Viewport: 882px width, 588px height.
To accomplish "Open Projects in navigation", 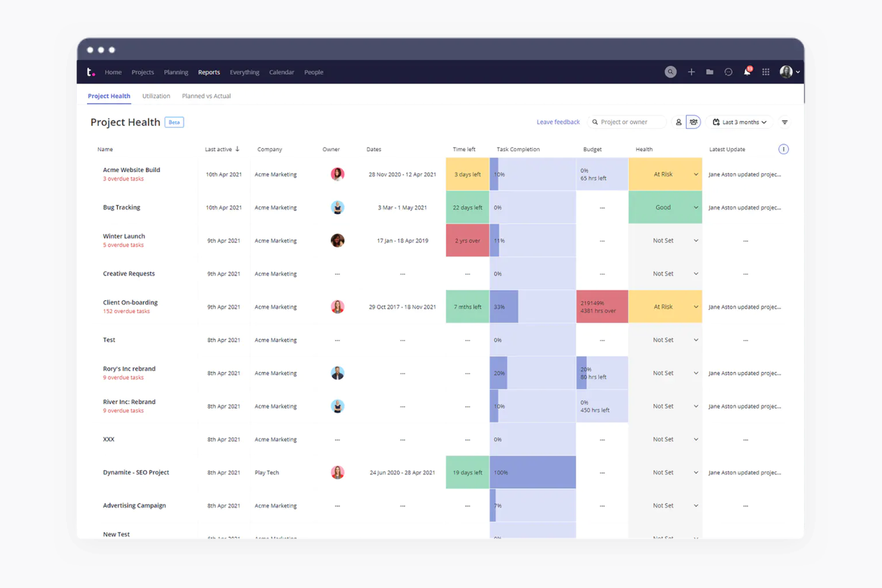I will (142, 72).
